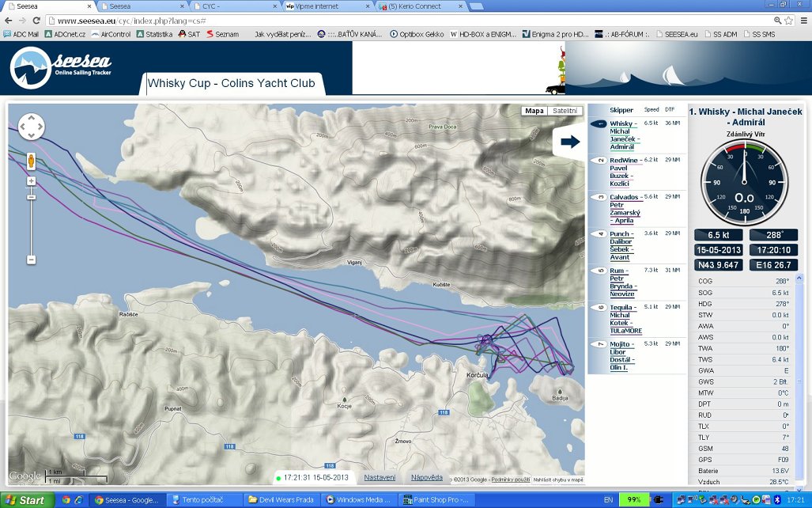Click the map zoom slider handle
The height and width of the screenshot is (508, 812).
point(32,195)
